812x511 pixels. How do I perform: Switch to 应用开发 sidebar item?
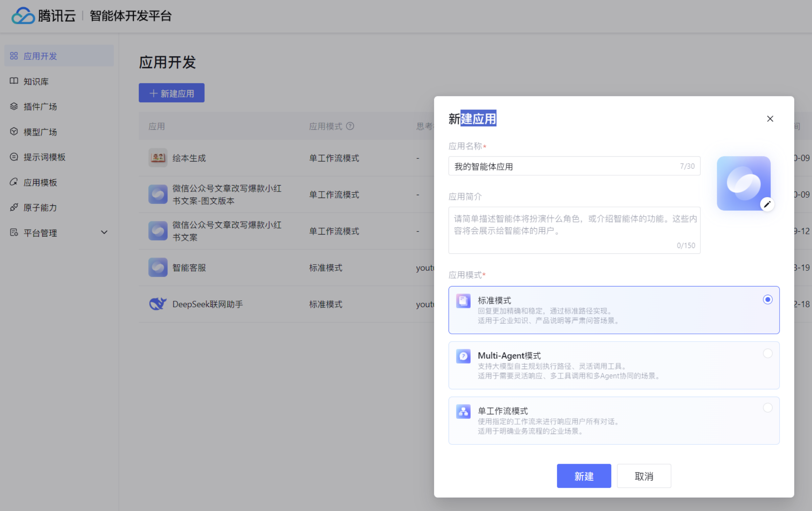point(40,56)
